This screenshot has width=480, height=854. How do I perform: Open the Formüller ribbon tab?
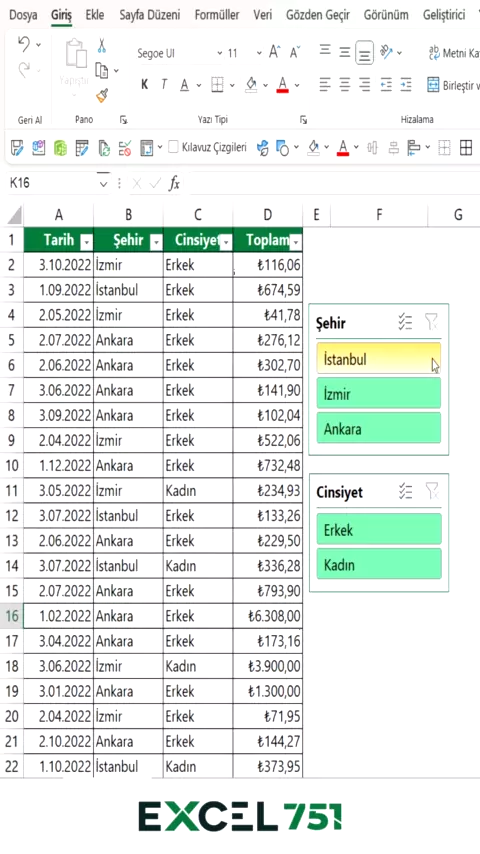[217, 15]
